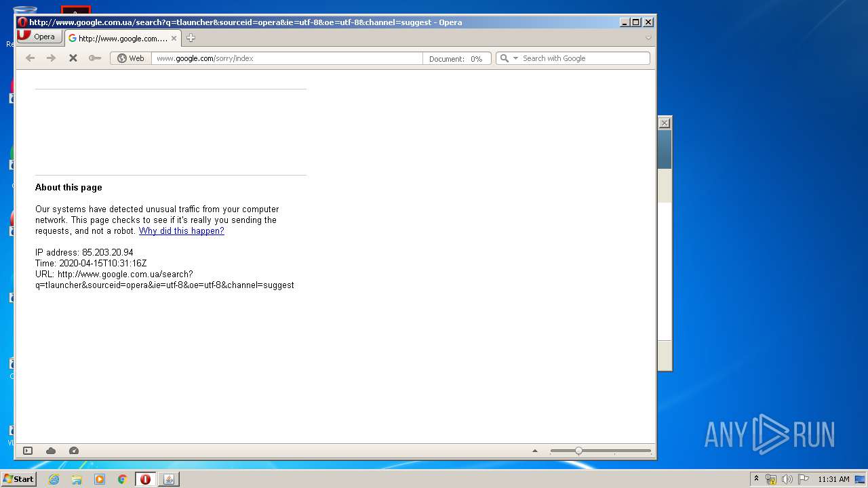
Task: Open the volume tray icon
Action: [x=787, y=479]
